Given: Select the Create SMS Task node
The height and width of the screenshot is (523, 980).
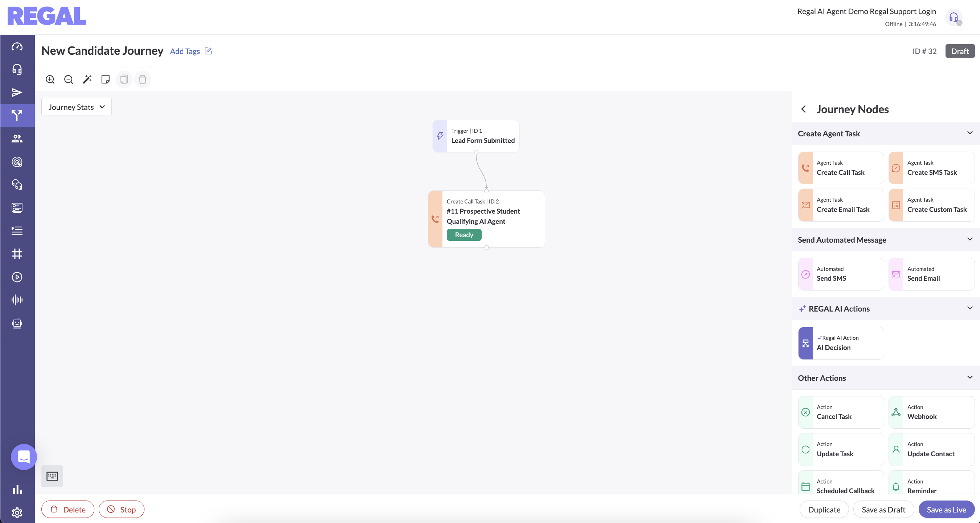Looking at the screenshot, I should [x=931, y=168].
